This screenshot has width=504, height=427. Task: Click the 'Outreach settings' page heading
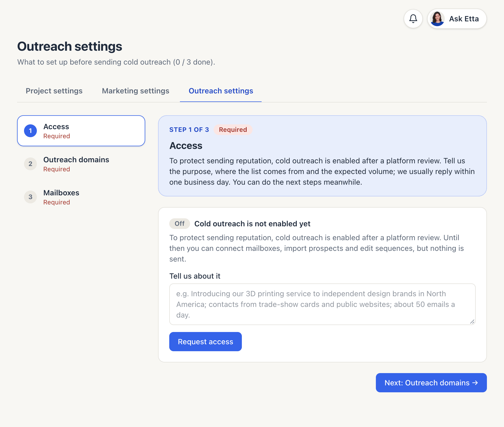point(70,46)
